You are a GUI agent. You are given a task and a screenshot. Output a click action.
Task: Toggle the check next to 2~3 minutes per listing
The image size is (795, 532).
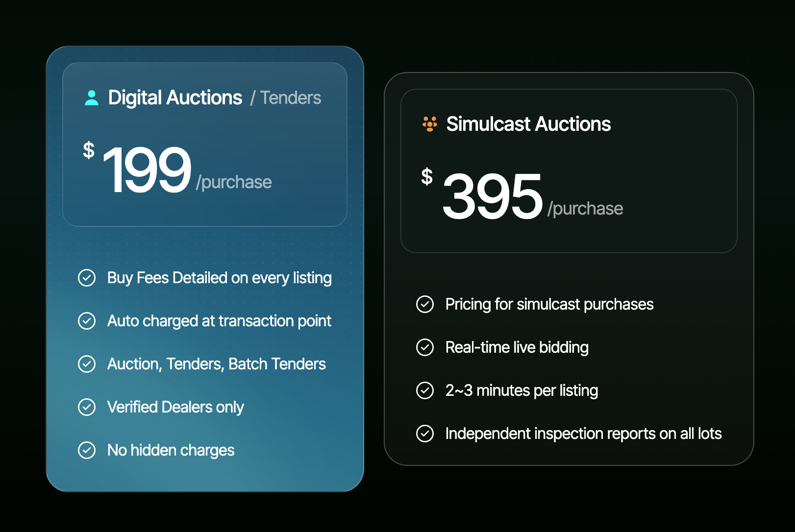(x=425, y=390)
